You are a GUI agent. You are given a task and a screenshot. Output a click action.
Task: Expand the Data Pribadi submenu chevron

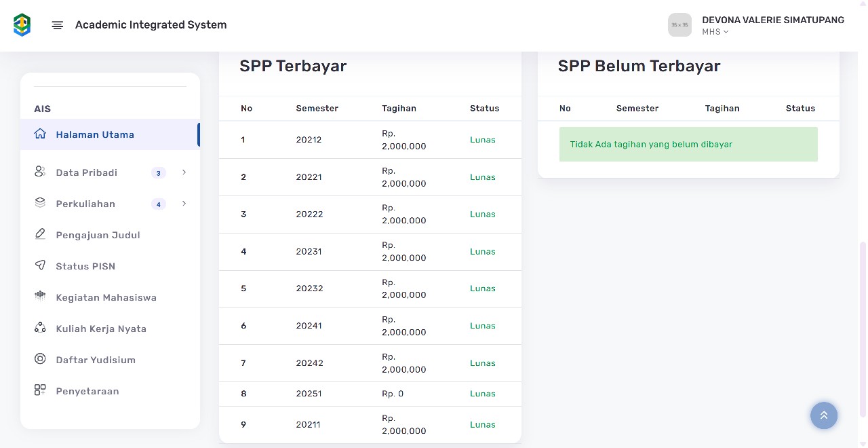pyautogui.click(x=184, y=172)
